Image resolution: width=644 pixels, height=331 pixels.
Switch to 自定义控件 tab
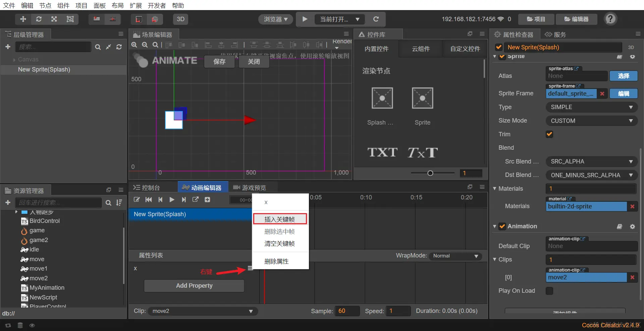(465, 49)
